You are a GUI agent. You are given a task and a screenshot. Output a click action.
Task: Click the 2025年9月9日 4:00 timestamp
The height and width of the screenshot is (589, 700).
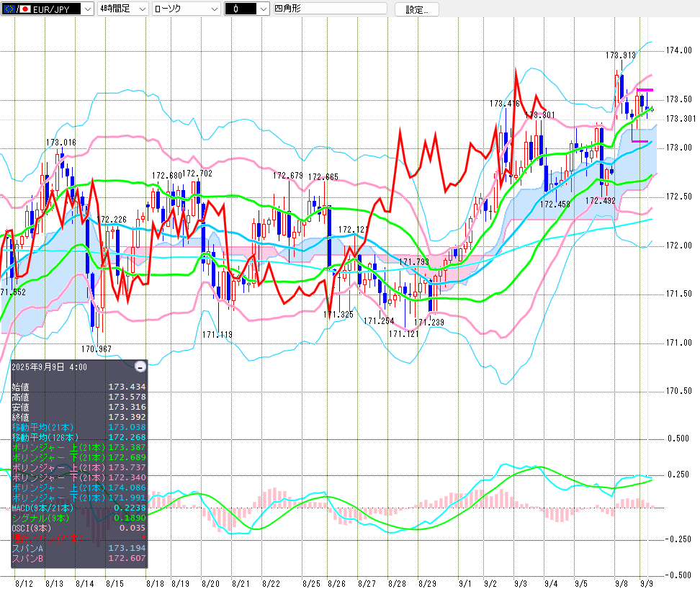(x=49, y=367)
